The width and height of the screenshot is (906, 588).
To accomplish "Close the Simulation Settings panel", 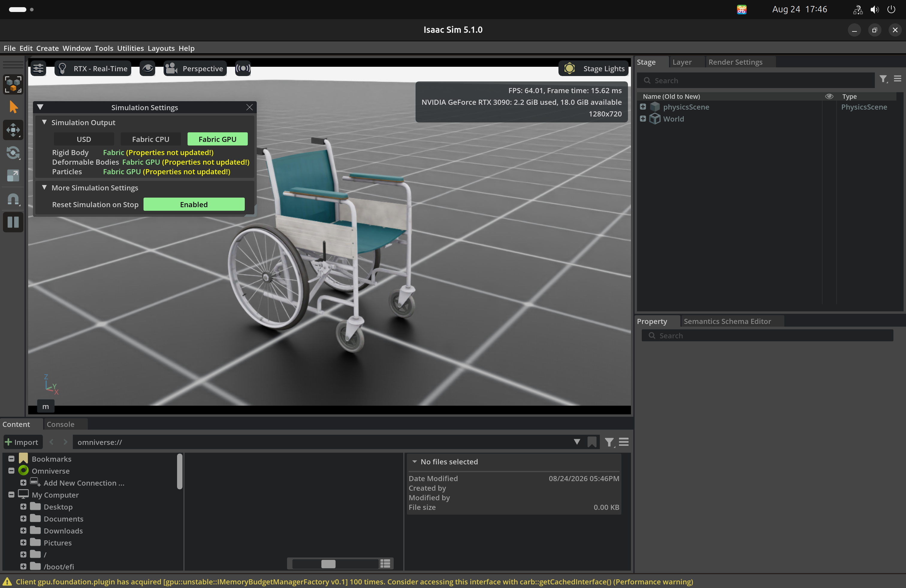I will tap(249, 107).
